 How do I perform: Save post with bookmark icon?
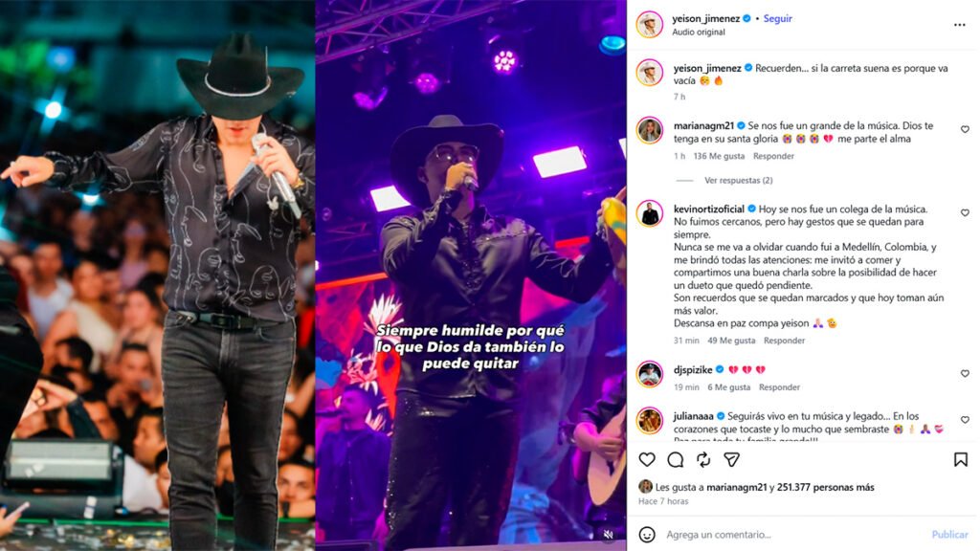pos(961,460)
